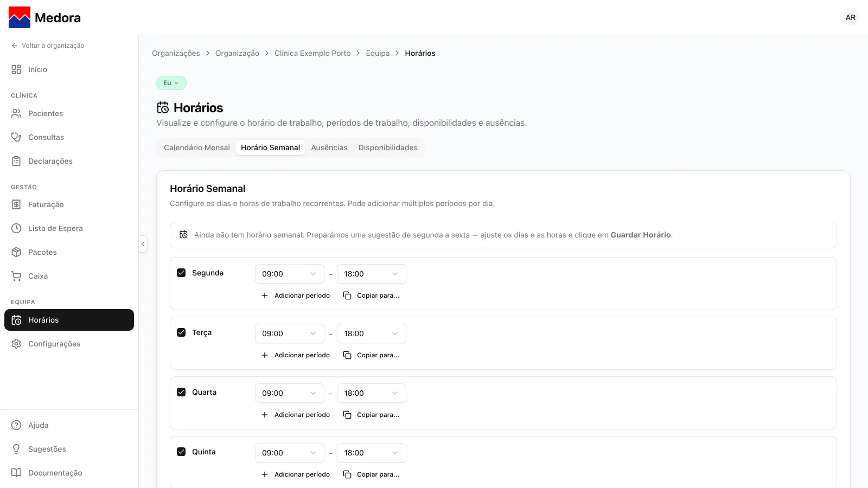Click the Declarações clipboard icon

point(16,161)
